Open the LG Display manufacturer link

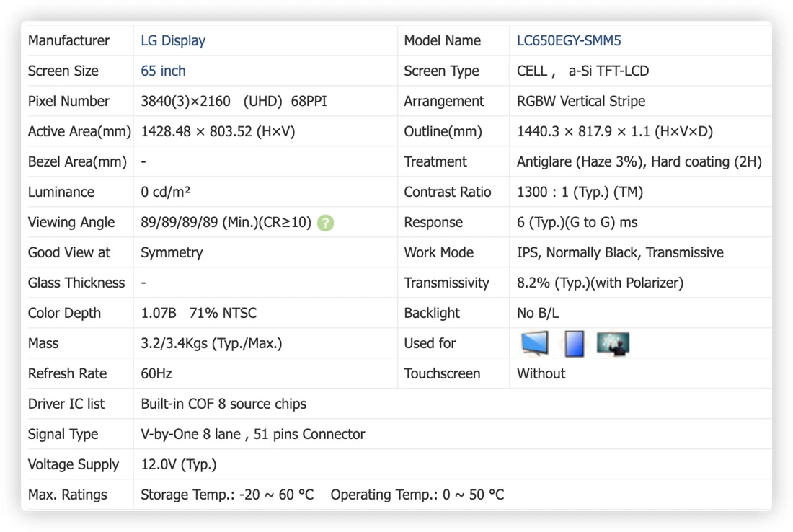173,40
